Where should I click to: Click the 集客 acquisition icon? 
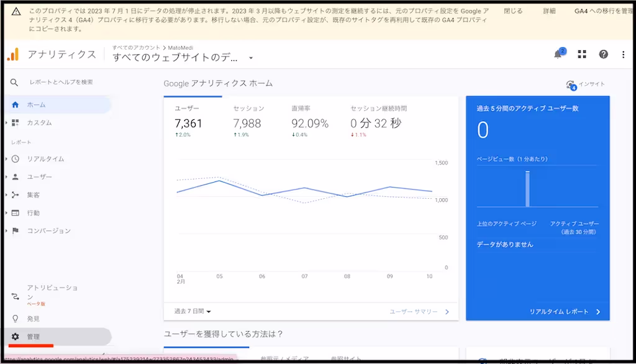coord(16,195)
